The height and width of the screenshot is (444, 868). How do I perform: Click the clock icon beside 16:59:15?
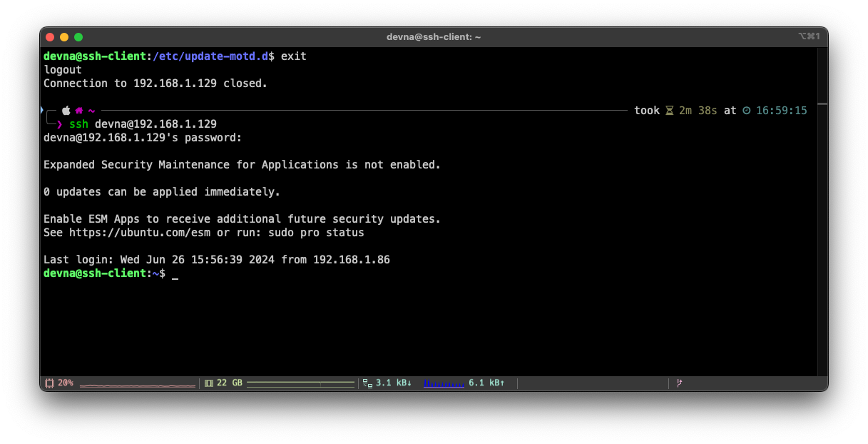point(747,111)
